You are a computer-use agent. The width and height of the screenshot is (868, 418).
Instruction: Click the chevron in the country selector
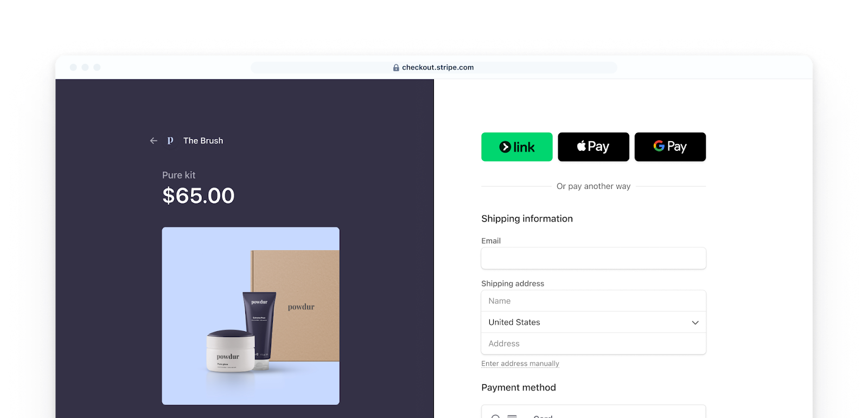point(695,322)
